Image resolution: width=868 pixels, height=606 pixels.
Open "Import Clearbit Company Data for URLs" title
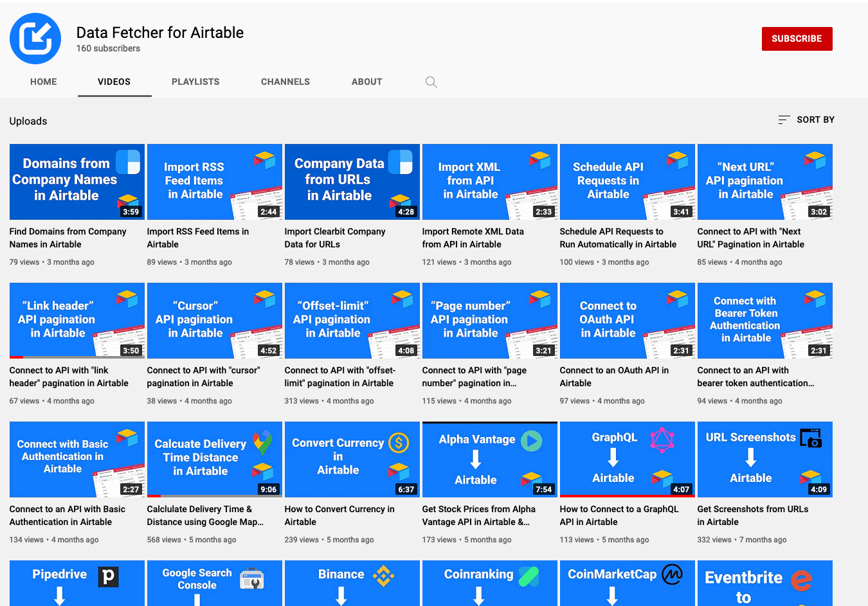(335, 238)
